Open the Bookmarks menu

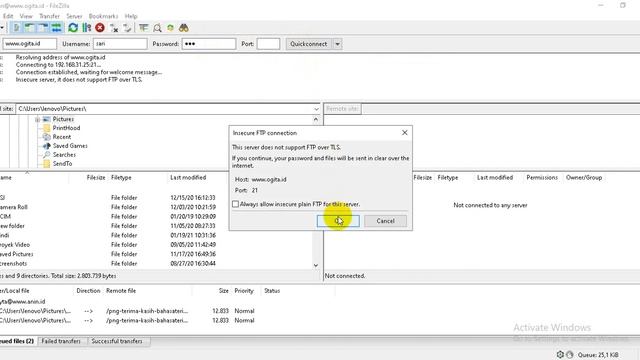[x=103, y=16]
